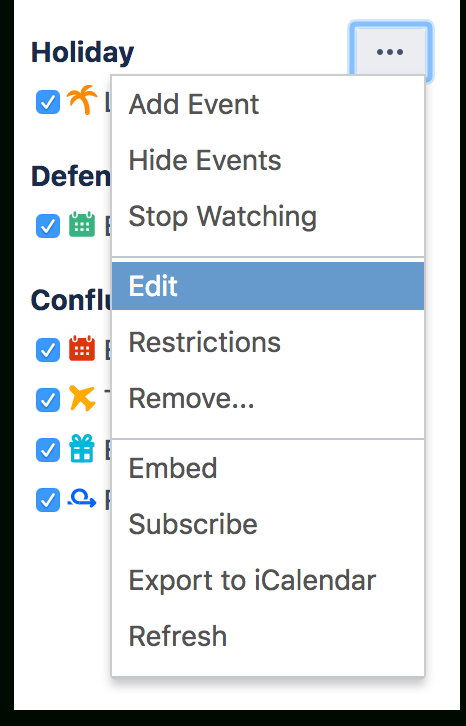Image resolution: width=466 pixels, height=726 pixels.
Task: Select Edit from the calendar menu
Action: click(x=268, y=286)
